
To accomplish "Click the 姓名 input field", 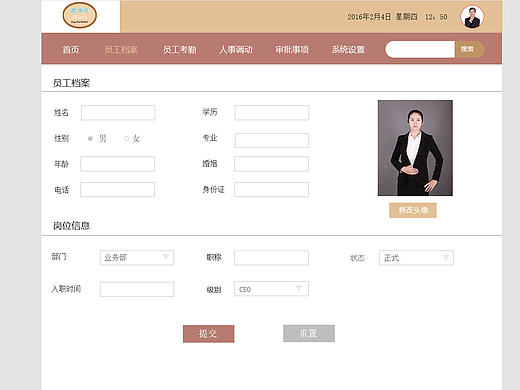I will coord(118,113).
